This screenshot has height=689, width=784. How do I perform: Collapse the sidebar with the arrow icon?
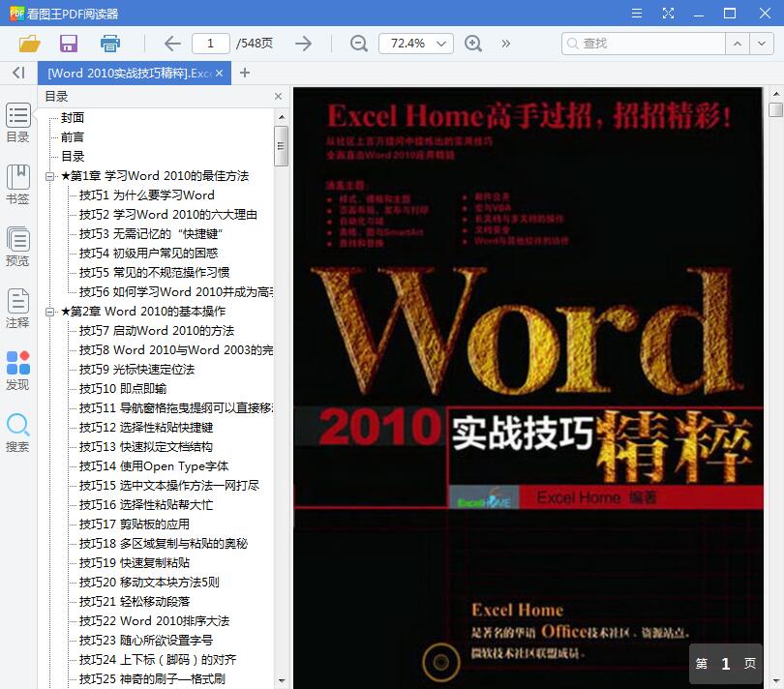[x=18, y=73]
